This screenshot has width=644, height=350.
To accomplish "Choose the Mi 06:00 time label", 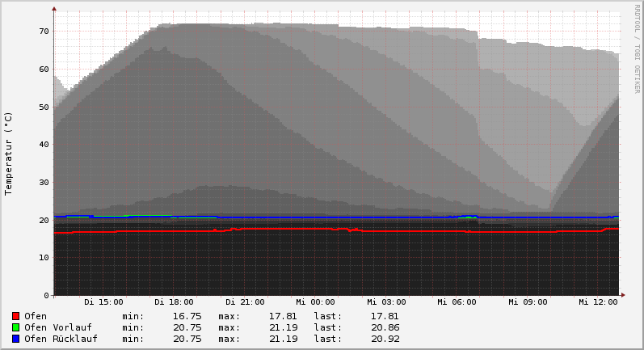I will pyautogui.click(x=457, y=302).
